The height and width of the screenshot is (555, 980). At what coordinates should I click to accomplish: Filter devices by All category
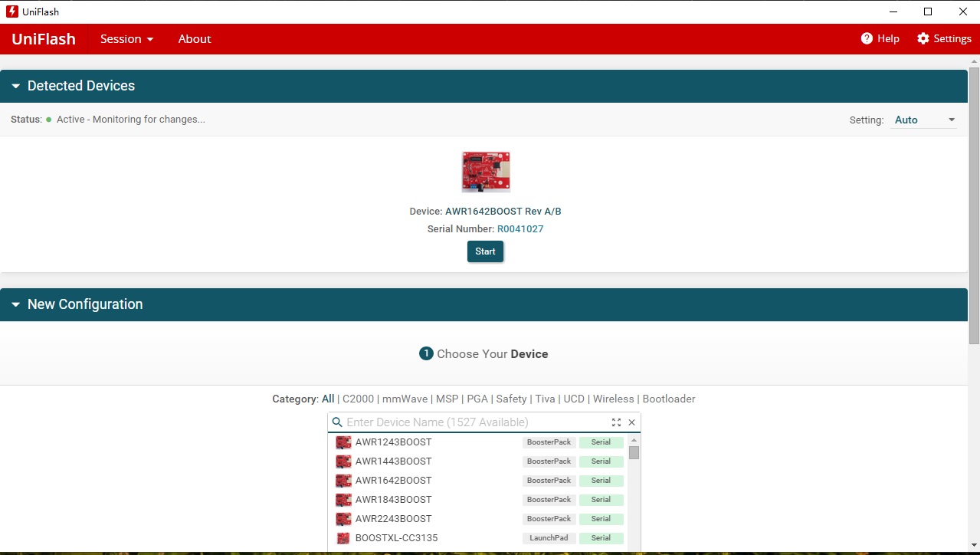328,399
